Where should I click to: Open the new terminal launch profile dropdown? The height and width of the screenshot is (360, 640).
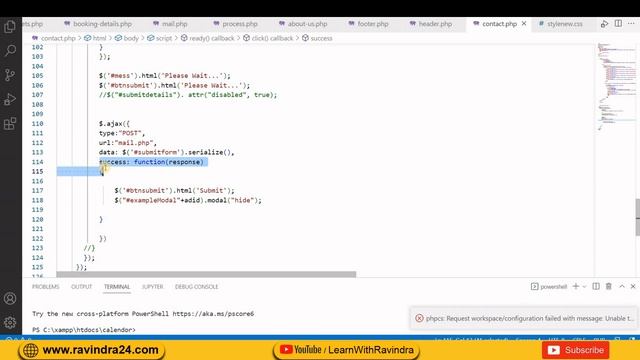(584, 287)
